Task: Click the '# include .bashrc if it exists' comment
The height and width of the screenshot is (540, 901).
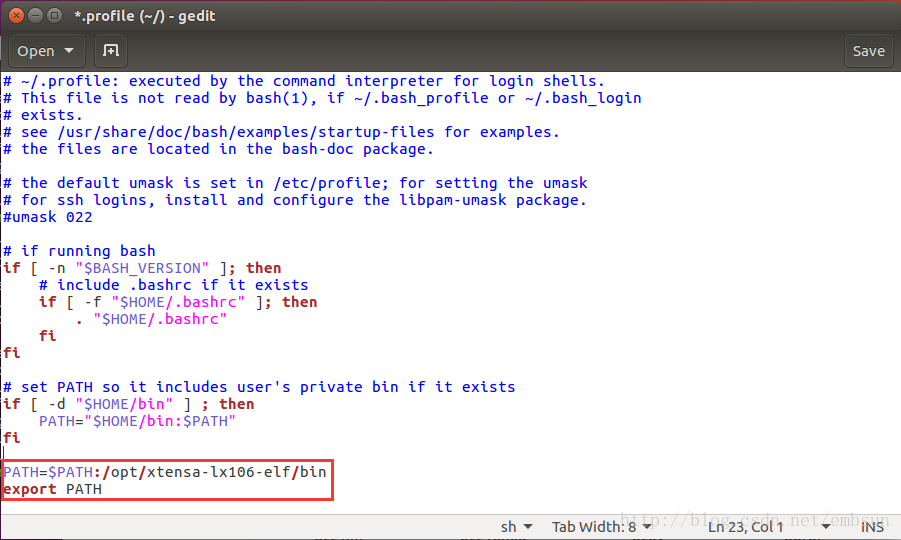Action: tap(174, 285)
